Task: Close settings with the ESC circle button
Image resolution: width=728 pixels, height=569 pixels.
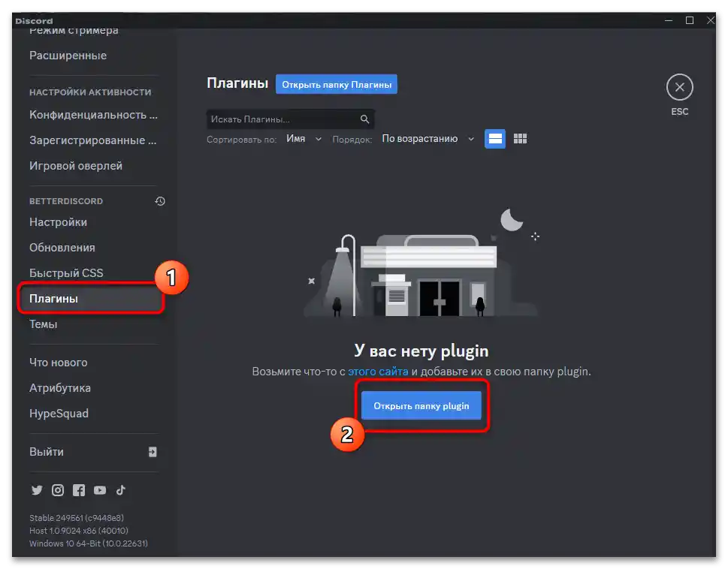Action: [679, 87]
